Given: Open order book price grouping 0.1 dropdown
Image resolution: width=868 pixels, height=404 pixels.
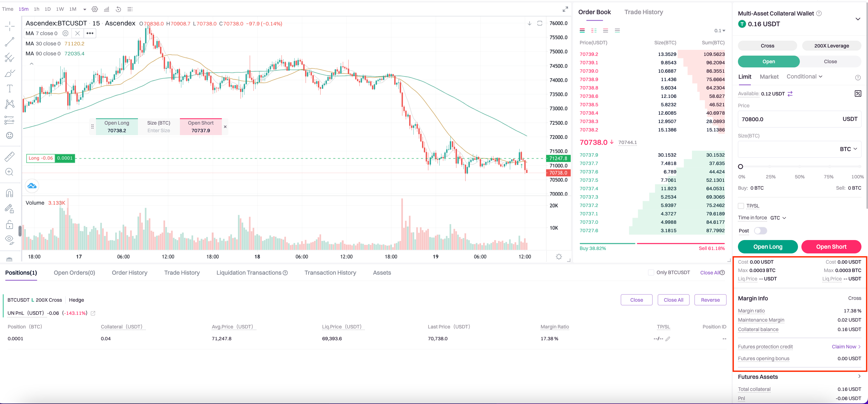Looking at the screenshot, I should (719, 31).
